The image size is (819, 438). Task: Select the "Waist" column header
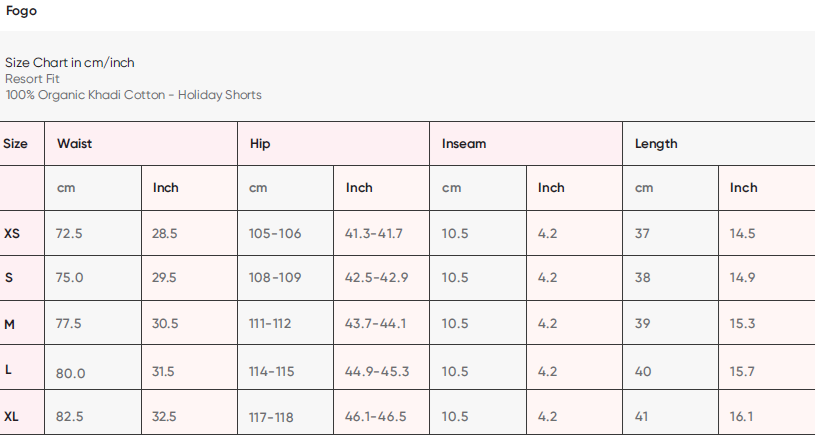[x=75, y=144]
